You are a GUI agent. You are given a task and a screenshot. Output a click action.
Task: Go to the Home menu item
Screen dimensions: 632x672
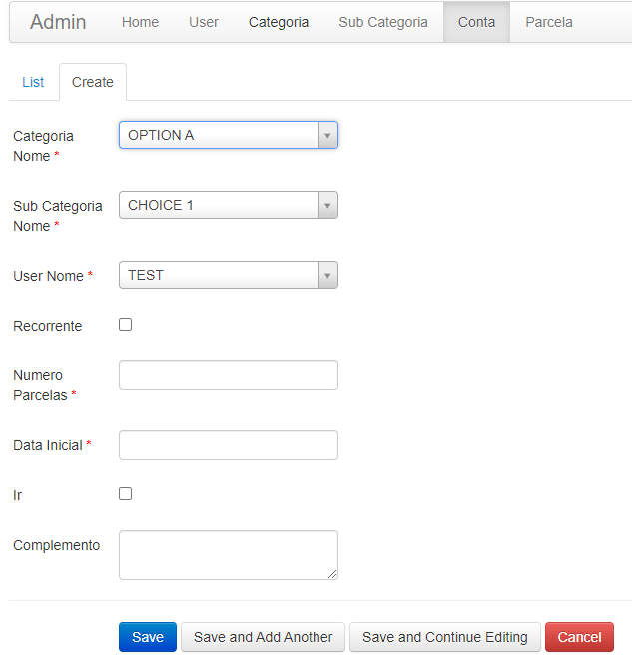tap(140, 22)
